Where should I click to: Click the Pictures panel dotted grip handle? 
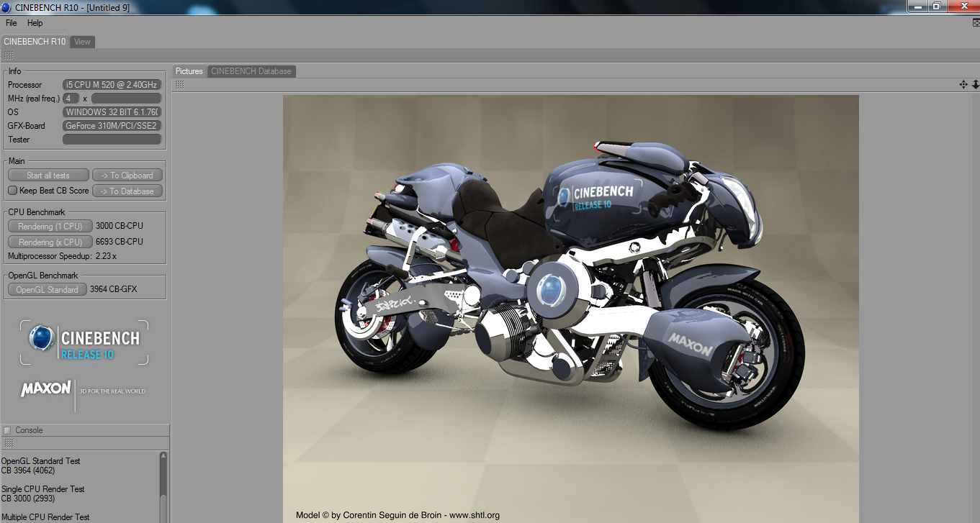(x=179, y=85)
